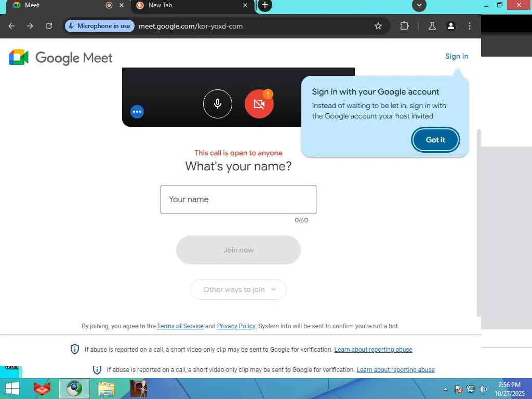
Task: Go back in browser history
Action: (x=11, y=26)
